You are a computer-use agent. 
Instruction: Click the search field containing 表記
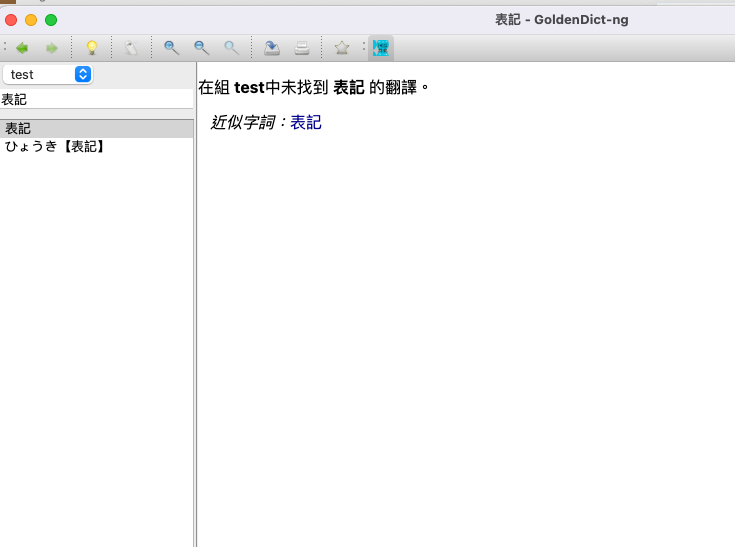click(x=97, y=99)
